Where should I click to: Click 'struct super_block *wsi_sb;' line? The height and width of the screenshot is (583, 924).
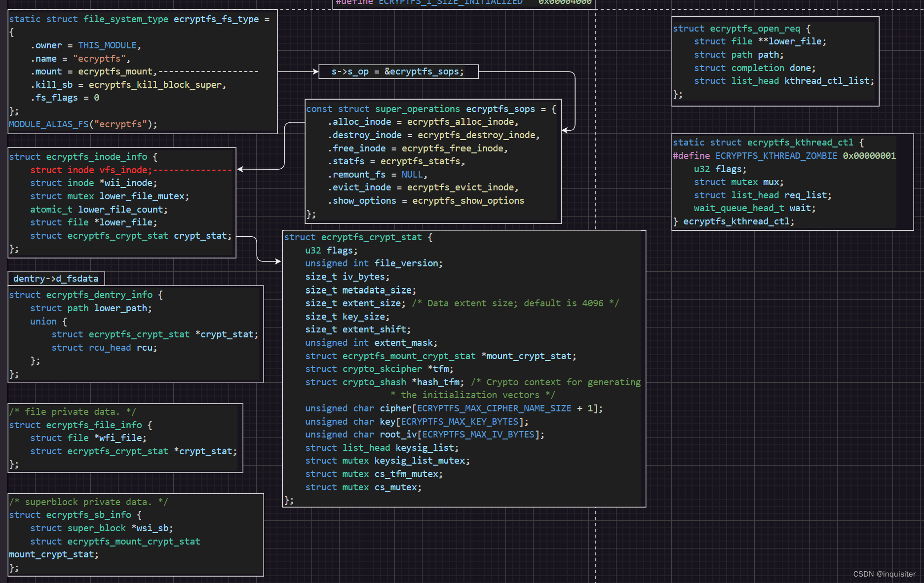point(102,528)
